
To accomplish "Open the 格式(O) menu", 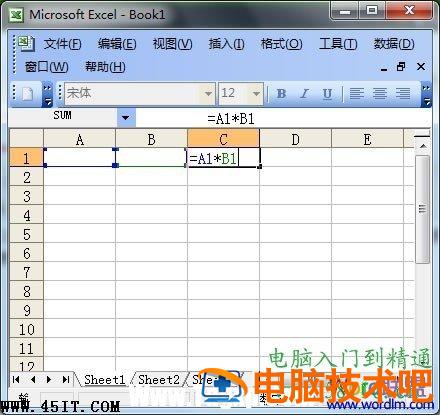I will pyautogui.click(x=281, y=44).
